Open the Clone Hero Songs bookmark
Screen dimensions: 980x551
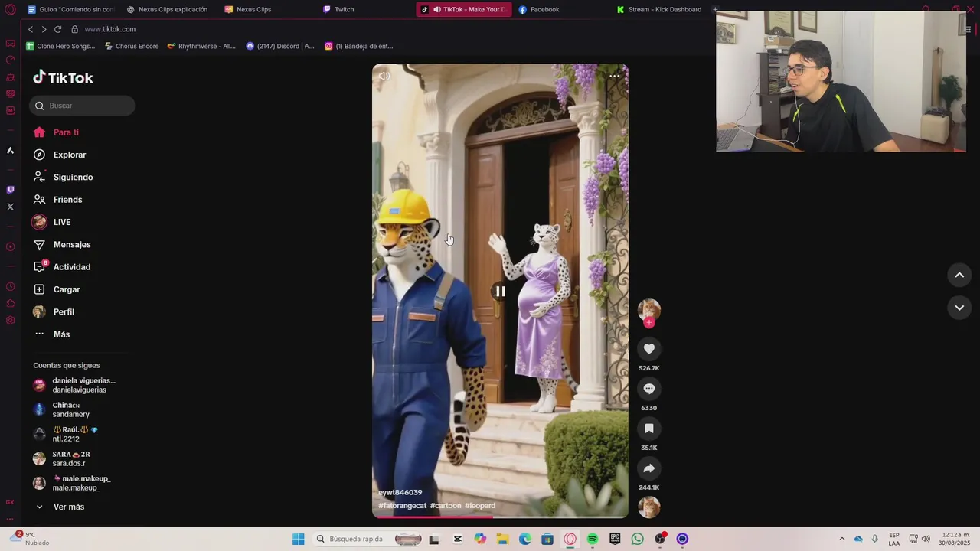(60, 46)
